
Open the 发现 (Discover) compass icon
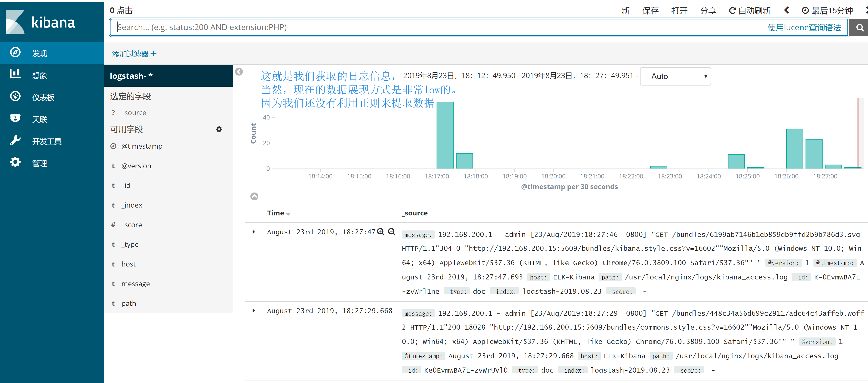tap(15, 52)
